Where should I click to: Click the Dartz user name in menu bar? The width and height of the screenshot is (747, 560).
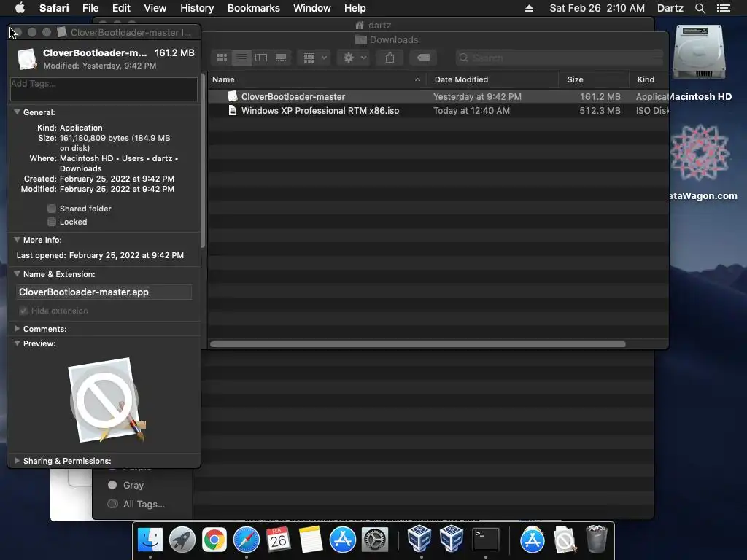[x=670, y=8]
